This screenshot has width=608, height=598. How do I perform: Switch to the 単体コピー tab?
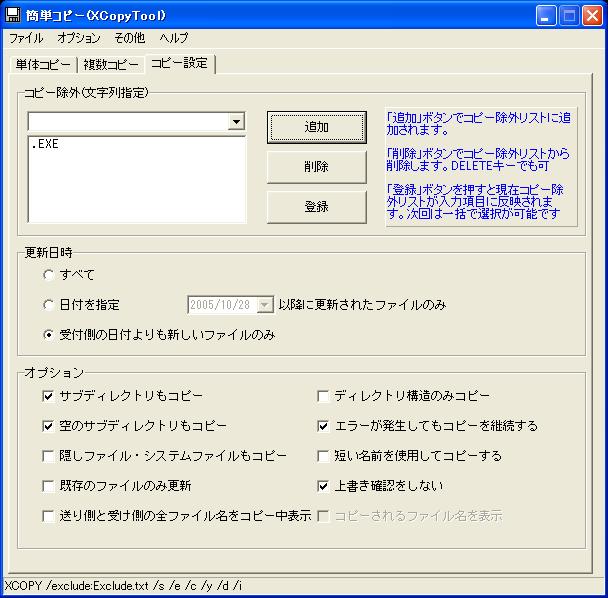[43, 64]
